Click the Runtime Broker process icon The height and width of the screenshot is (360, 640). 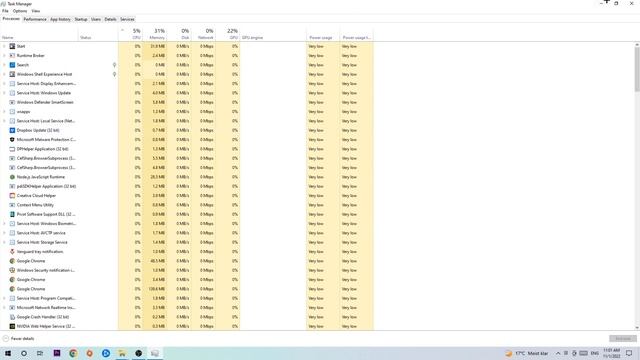point(12,56)
